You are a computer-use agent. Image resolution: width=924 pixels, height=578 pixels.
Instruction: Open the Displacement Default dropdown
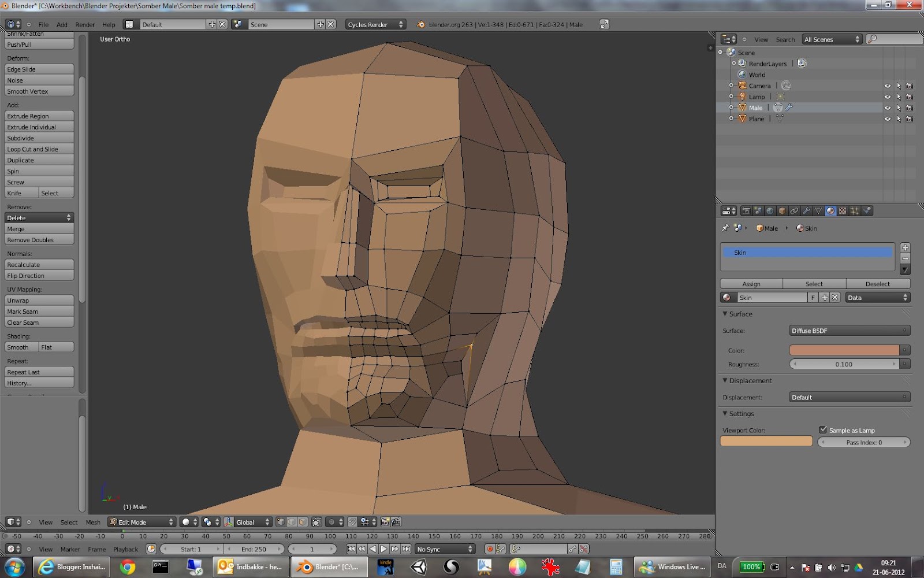click(x=850, y=397)
